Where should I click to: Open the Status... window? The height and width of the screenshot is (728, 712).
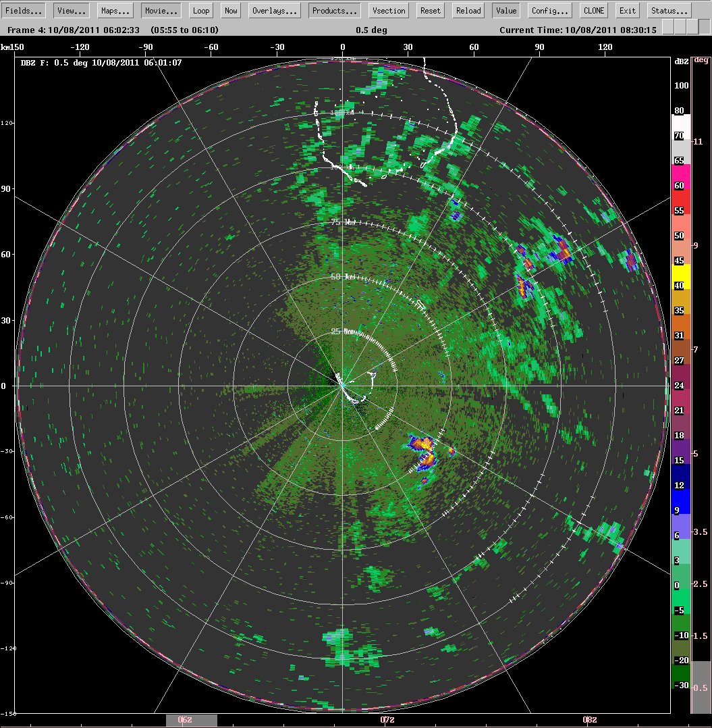(669, 11)
